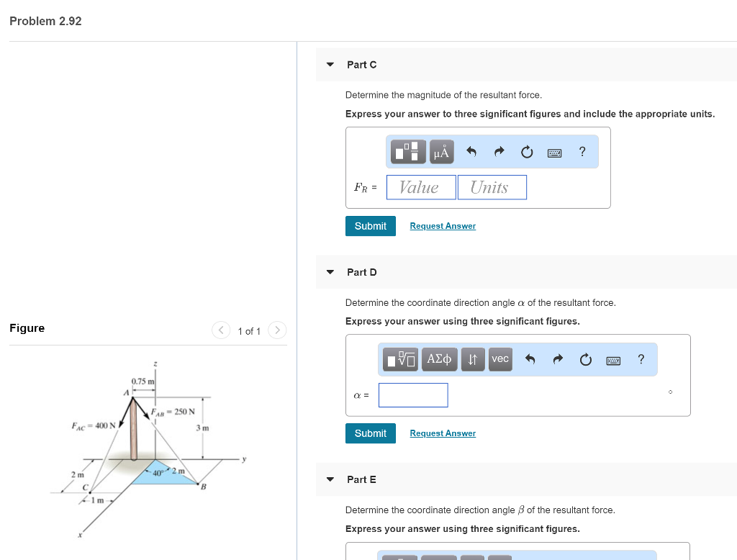Screen dimensions: 737x560
Task: Collapse the Part D section
Action: (x=330, y=272)
